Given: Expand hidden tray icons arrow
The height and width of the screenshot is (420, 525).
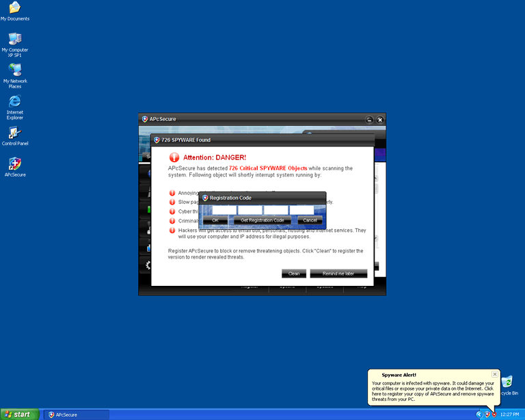Looking at the screenshot, I should pyautogui.click(x=479, y=415).
